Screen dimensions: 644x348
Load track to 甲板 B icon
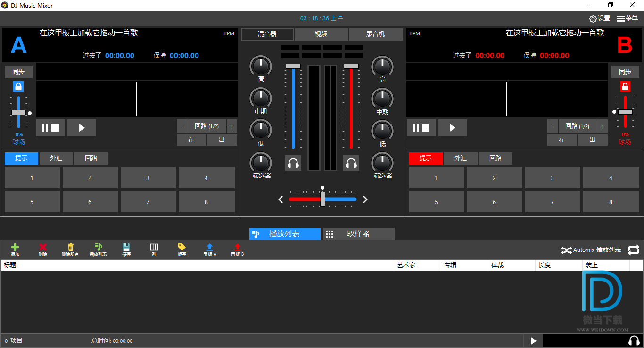[x=238, y=247]
